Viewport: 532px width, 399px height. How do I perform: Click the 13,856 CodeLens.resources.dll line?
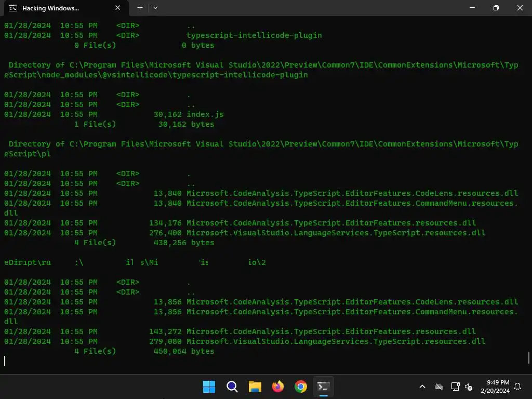click(261, 302)
